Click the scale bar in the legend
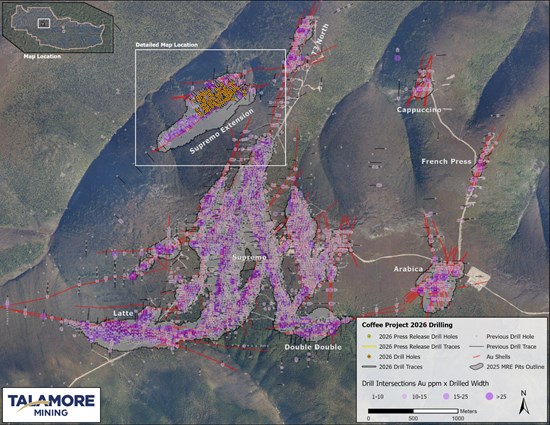Viewport: 550px width, 425px height. [x=413, y=411]
